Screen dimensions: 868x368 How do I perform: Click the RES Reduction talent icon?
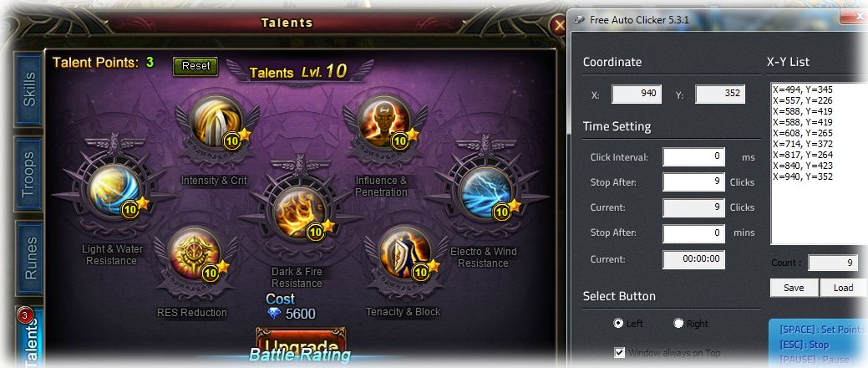click(x=194, y=253)
